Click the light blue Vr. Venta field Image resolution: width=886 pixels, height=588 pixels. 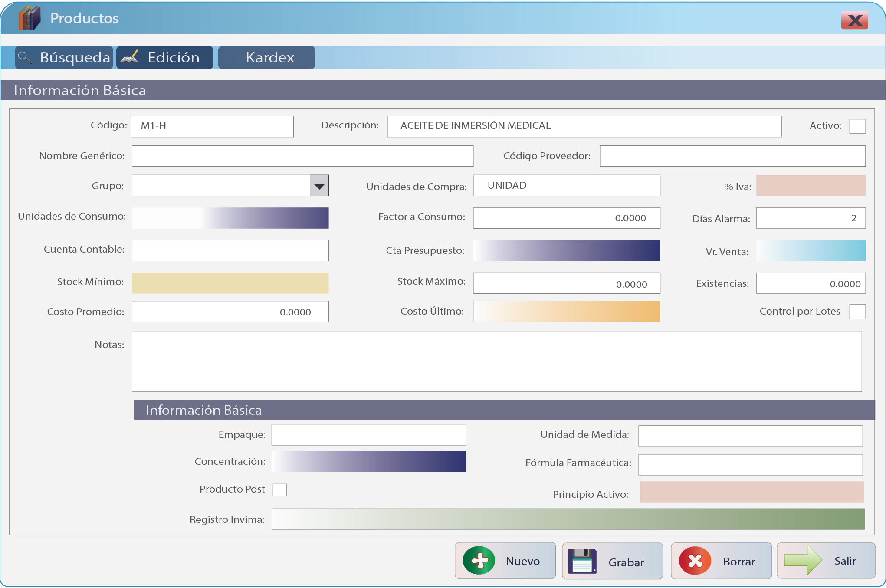[x=811, y=250]
